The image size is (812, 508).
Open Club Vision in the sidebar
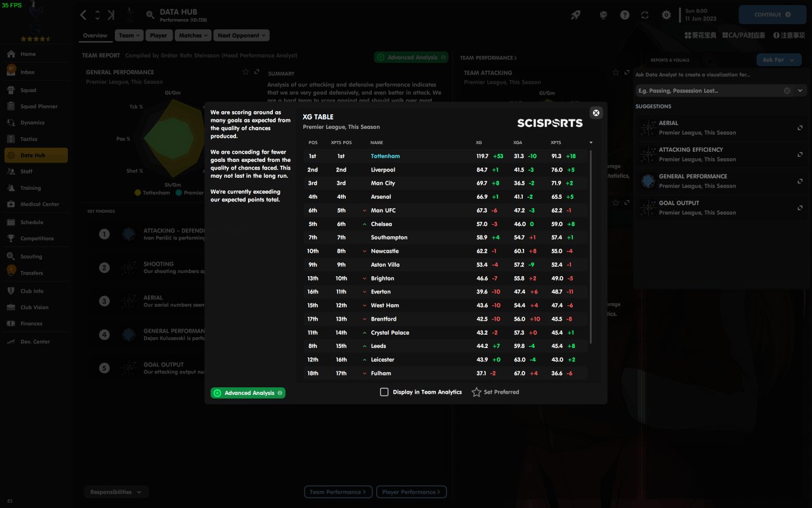(35, 307)
